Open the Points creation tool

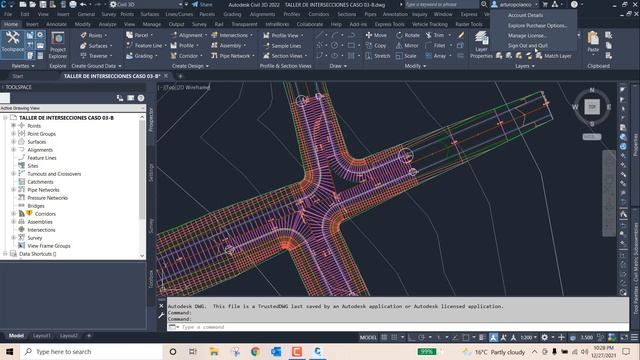coord(95,36)
